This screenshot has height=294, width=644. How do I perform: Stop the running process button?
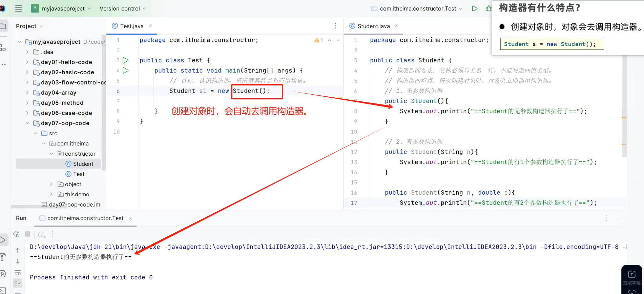[x=28, y=234]
